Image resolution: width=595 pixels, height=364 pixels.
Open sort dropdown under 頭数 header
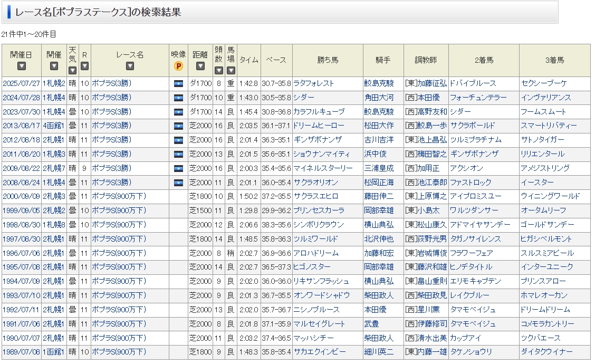218,70
